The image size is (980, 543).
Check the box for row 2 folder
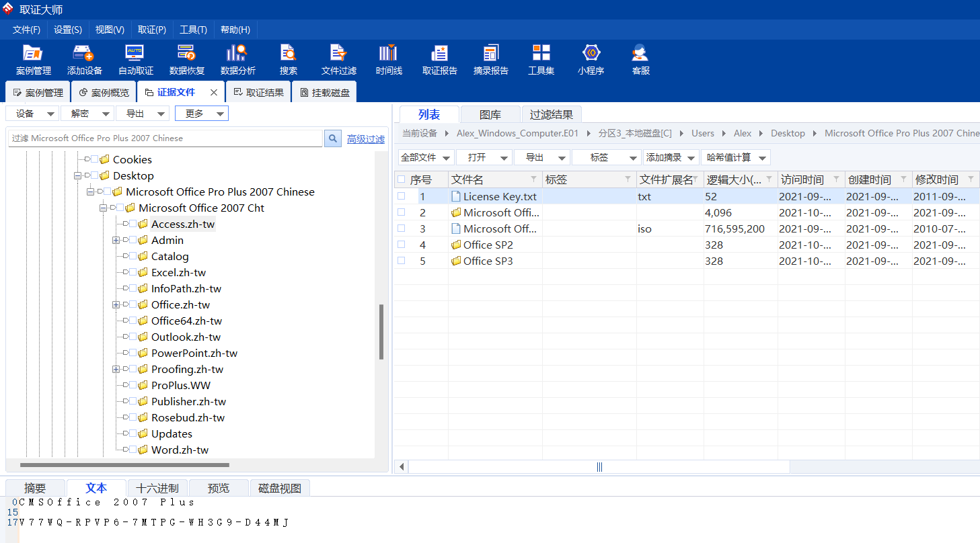click(x=402, y=212)
